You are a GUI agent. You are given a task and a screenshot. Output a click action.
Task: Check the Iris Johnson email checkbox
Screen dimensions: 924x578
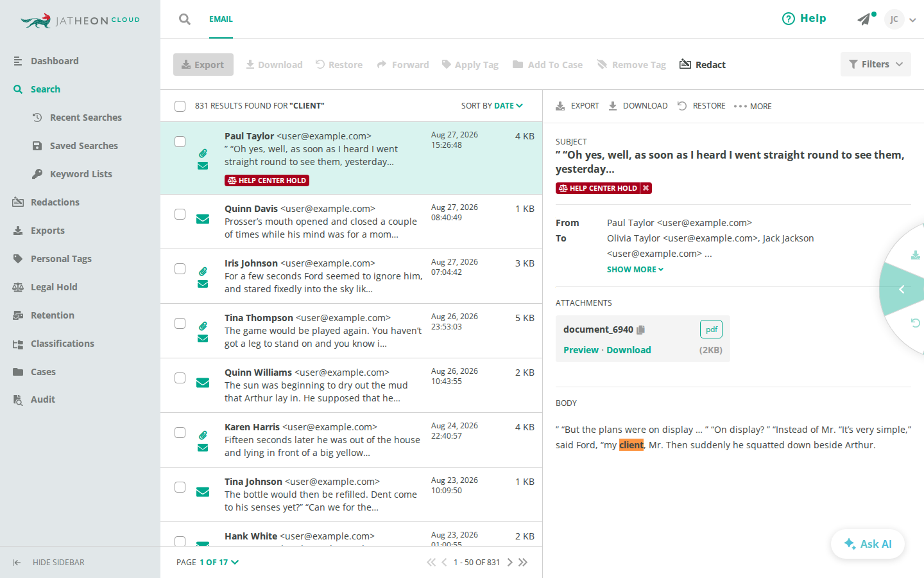pyautogui.click(x=180, y=268)
